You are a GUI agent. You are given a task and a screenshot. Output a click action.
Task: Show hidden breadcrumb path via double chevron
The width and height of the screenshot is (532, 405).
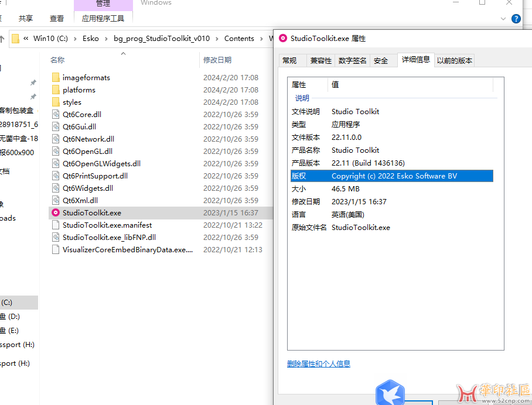tap(26, 39)
